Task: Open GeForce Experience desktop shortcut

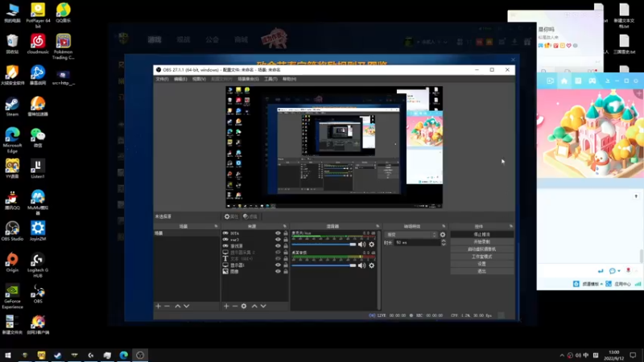Action: pos(12,296)
